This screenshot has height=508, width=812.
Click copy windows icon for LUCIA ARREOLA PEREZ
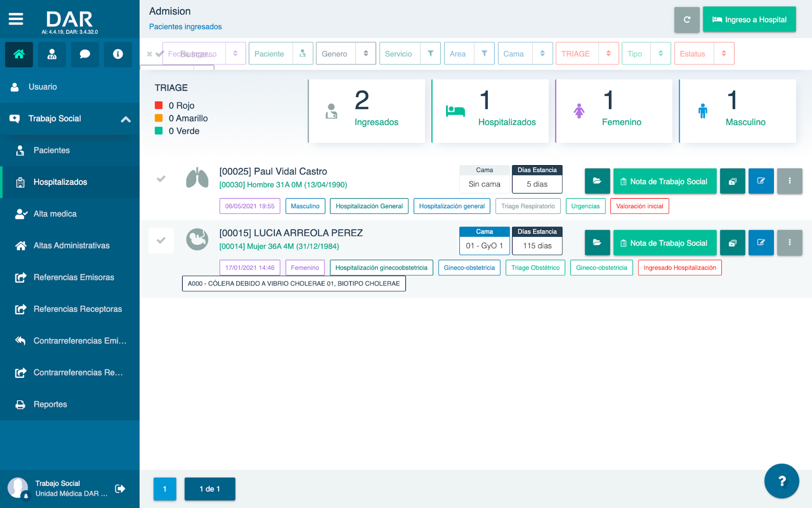(732, 243)
